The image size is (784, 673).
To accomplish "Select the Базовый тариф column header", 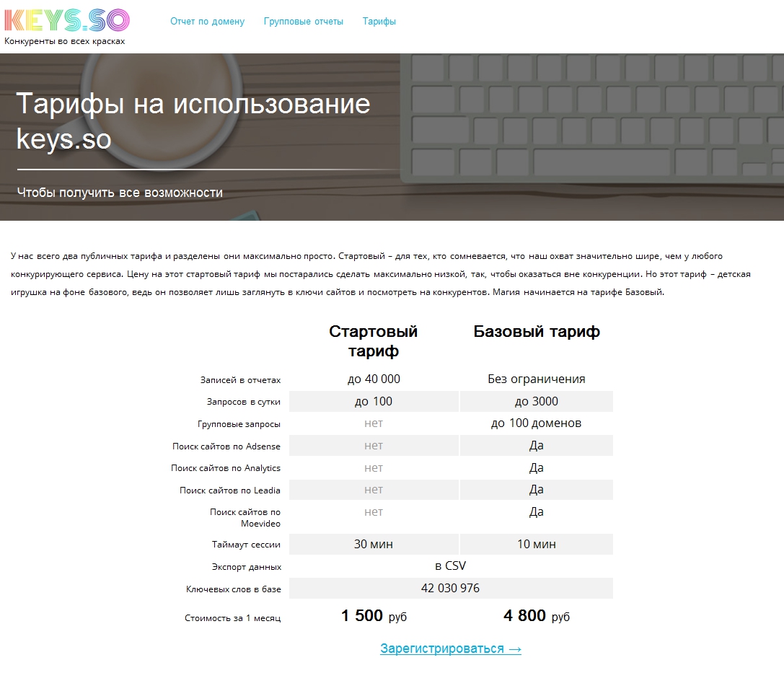I will click(537, 332).
